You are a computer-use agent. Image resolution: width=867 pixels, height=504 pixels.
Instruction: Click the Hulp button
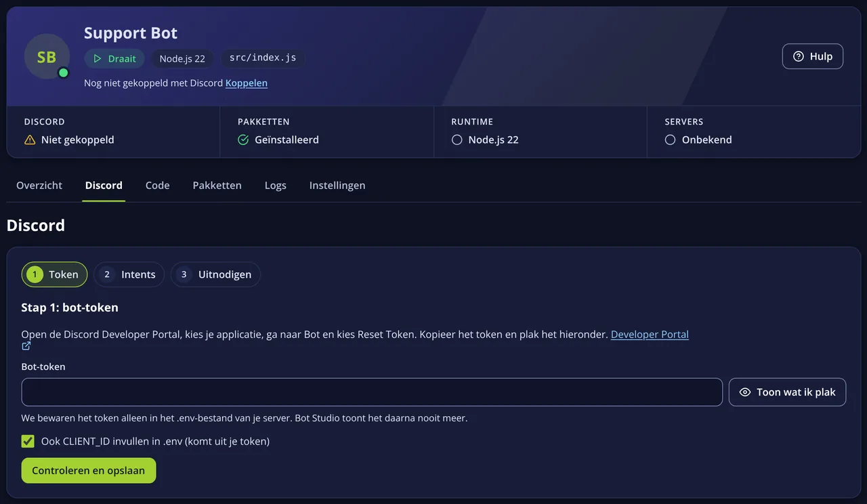pos(813,57)
